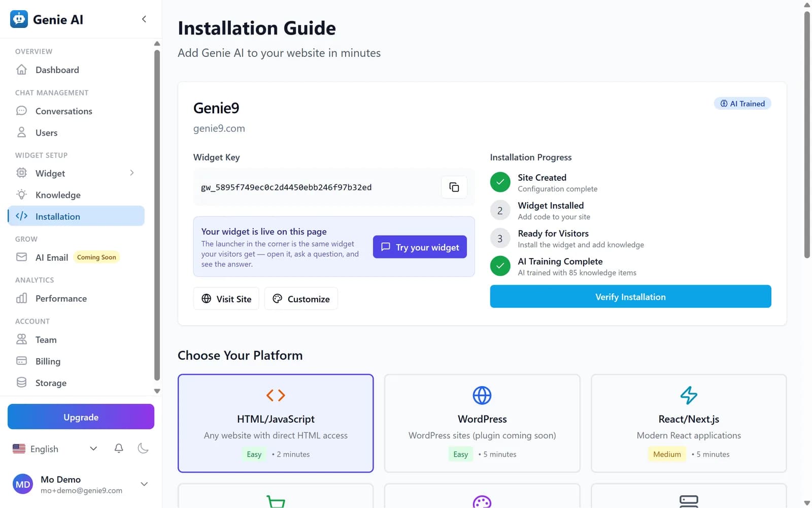Screen dimensions: 812x508
Task: Click the MD user avatar
Action: click(23, 485)
